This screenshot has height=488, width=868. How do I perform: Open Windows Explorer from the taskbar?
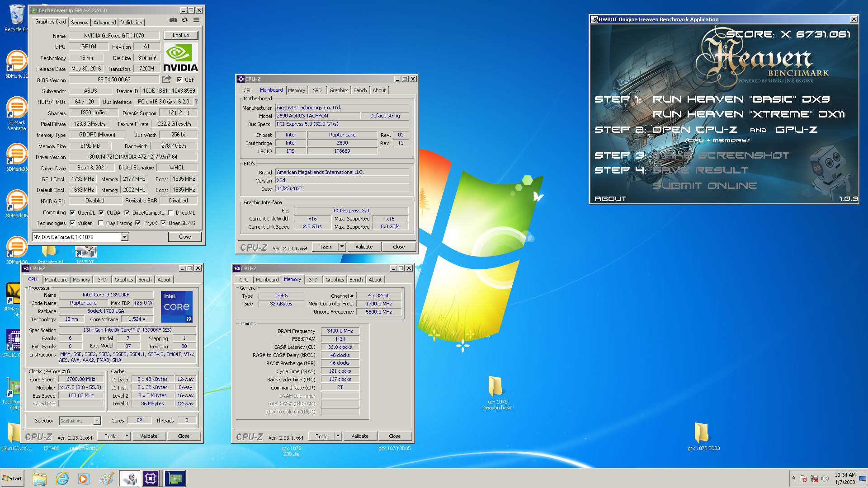[40, 479]
